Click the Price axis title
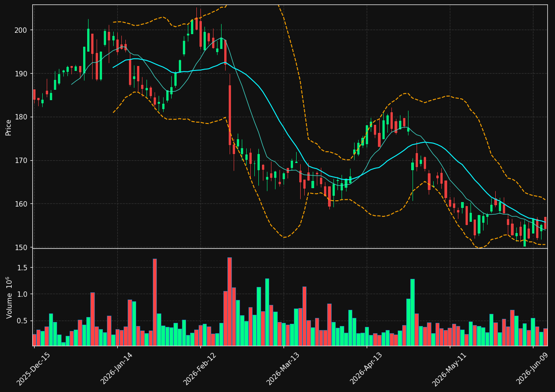Viewport: 555px width, 392px height. pos(9,127)
